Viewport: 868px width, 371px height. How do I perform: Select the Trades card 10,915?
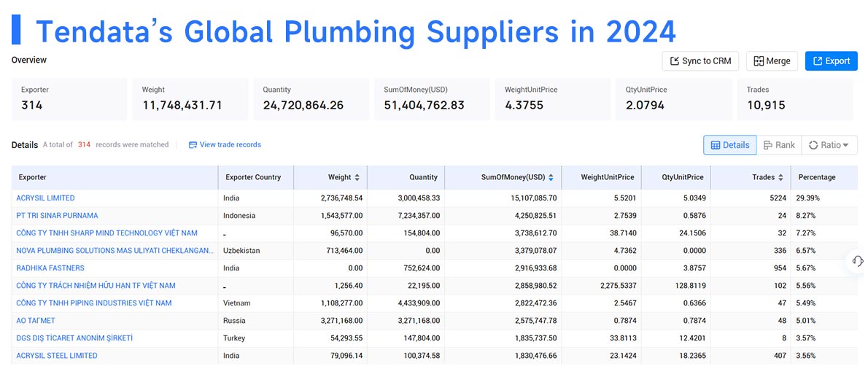pos(795,99)
